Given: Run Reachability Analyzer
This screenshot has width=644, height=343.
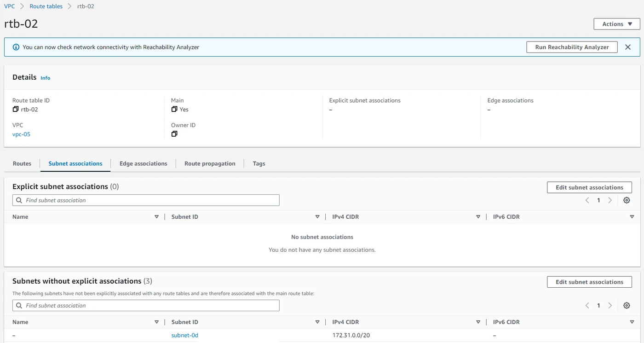Looking at the screenshot, I should coord(572,47).
